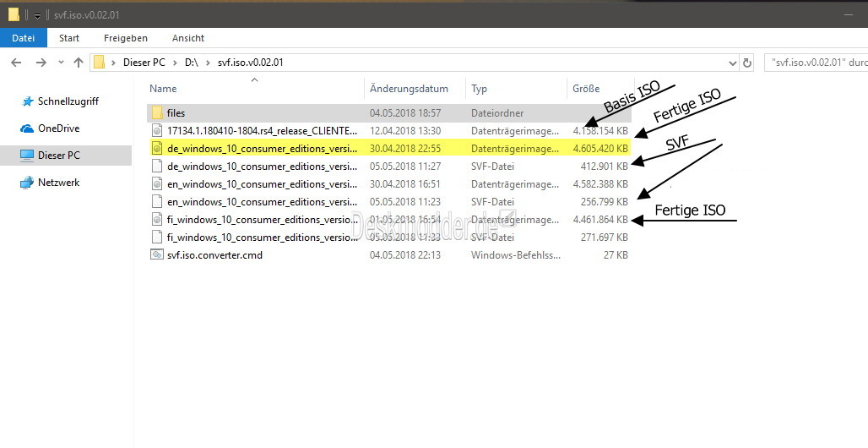Click svf.iso.v0.02.01 in the address path

click(x=251, y=63)
